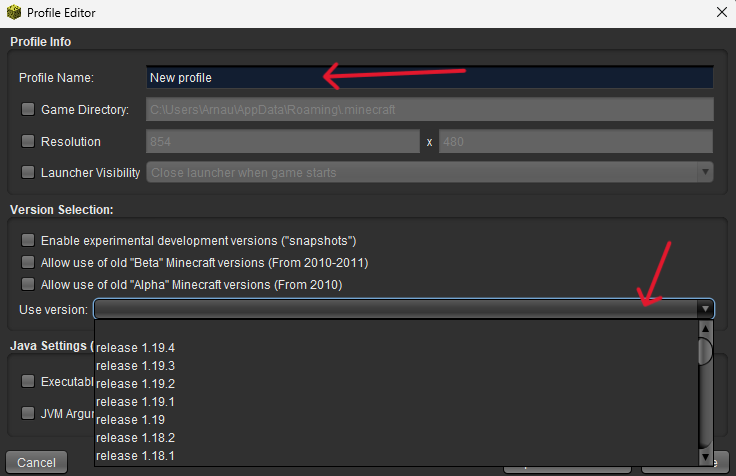Toggle the Executable checkbox under Java Settings
The height and width of the screenshot is (476, 736).
point(28,382)
